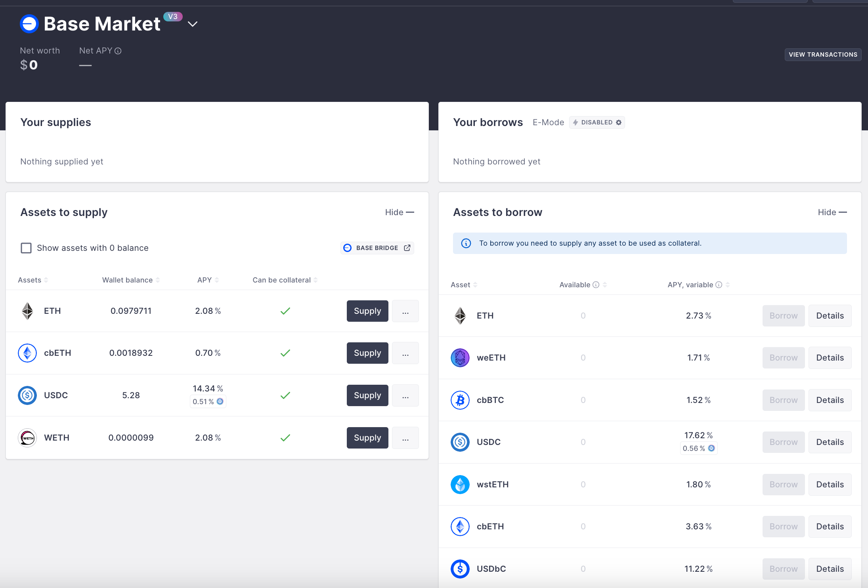Open Details for cbBTC

[830, 400]
